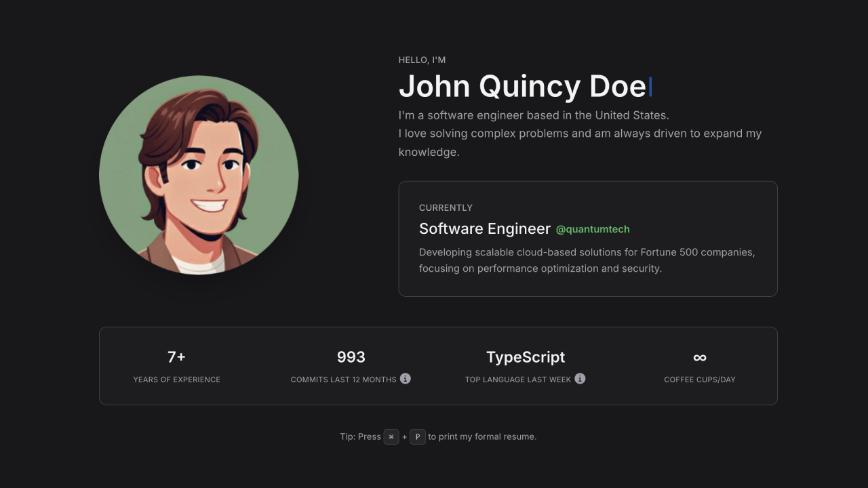Click the infinity symbol above Coffee Cups/Day
Screen dimensions: 868x488
pos(700,357)
